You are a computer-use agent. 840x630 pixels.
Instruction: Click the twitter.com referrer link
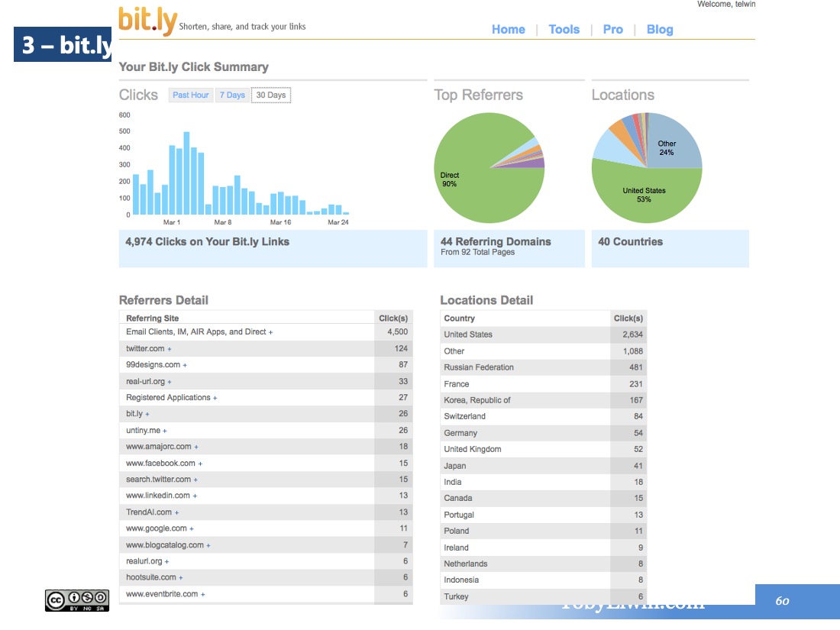145,348
